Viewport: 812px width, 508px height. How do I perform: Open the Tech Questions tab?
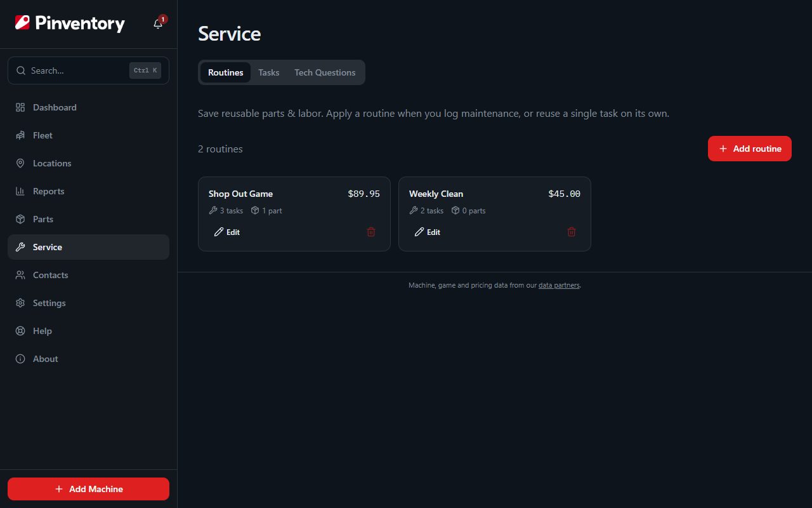pos(325,72)
